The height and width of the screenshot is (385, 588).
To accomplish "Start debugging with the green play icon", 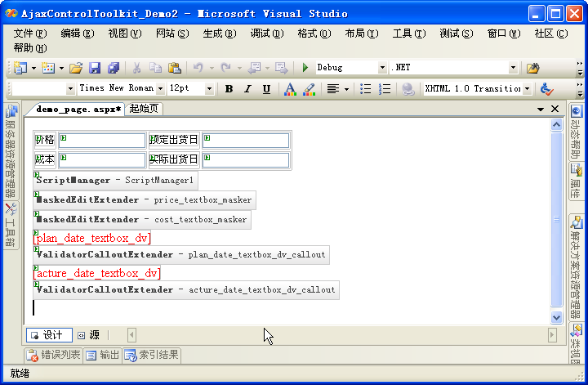I will click(305, 68).
